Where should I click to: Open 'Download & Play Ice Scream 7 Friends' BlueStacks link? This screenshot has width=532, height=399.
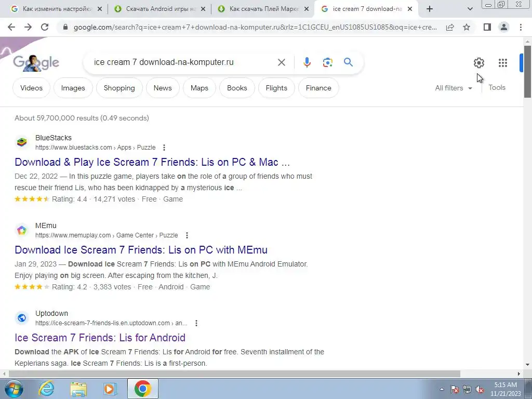tap(152, 162)
